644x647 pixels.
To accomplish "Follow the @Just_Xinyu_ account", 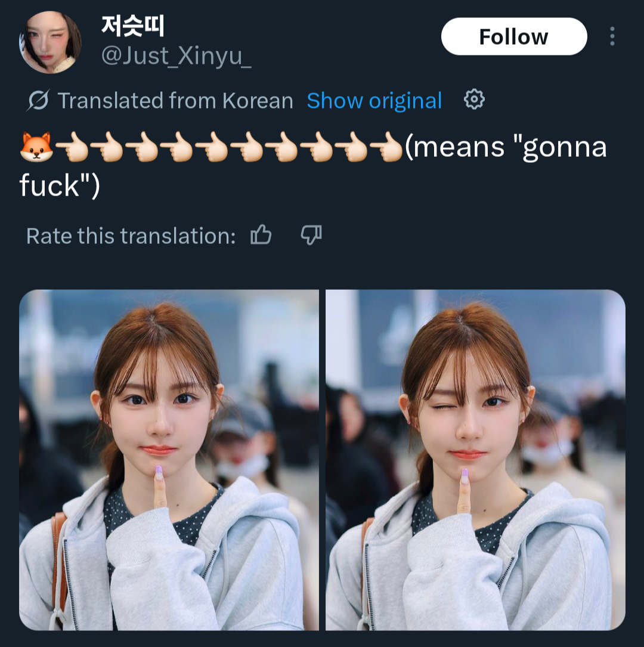I will tap(514, 36).
